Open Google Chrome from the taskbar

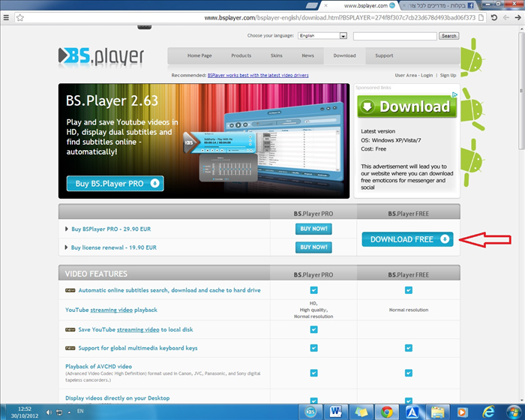click(387, 412)
